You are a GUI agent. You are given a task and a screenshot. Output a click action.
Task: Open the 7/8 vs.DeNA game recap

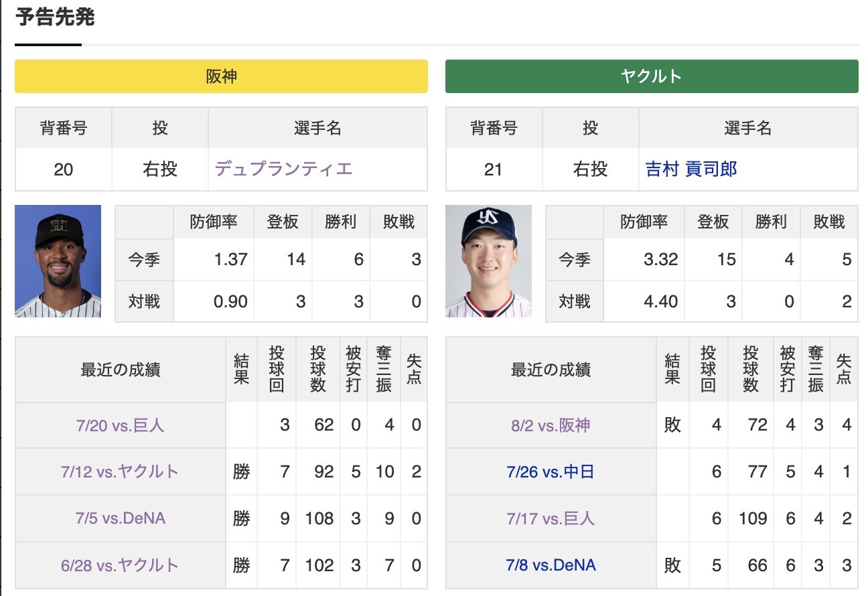[549, 566]
